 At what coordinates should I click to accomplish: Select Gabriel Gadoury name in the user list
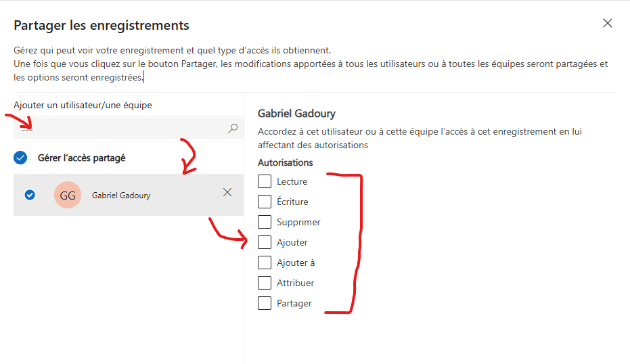(121, 196)
